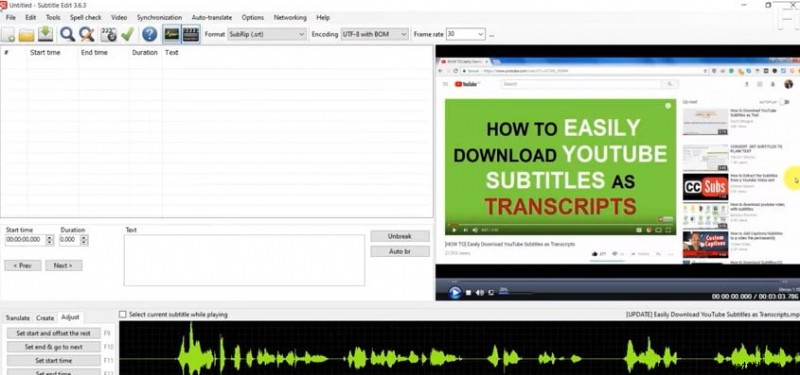Save the subtitle with download-arrow icon
The image size is (800, 375).
[x=46, y=34]
